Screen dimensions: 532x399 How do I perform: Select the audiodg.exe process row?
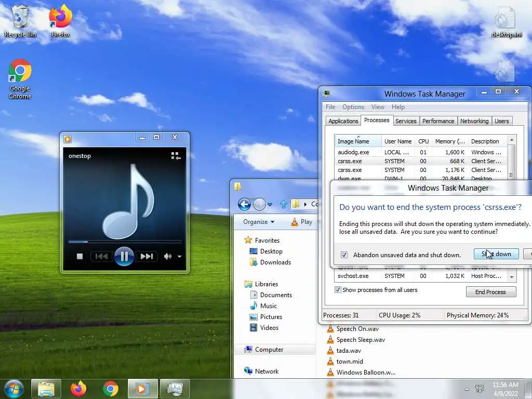[421, 152]
